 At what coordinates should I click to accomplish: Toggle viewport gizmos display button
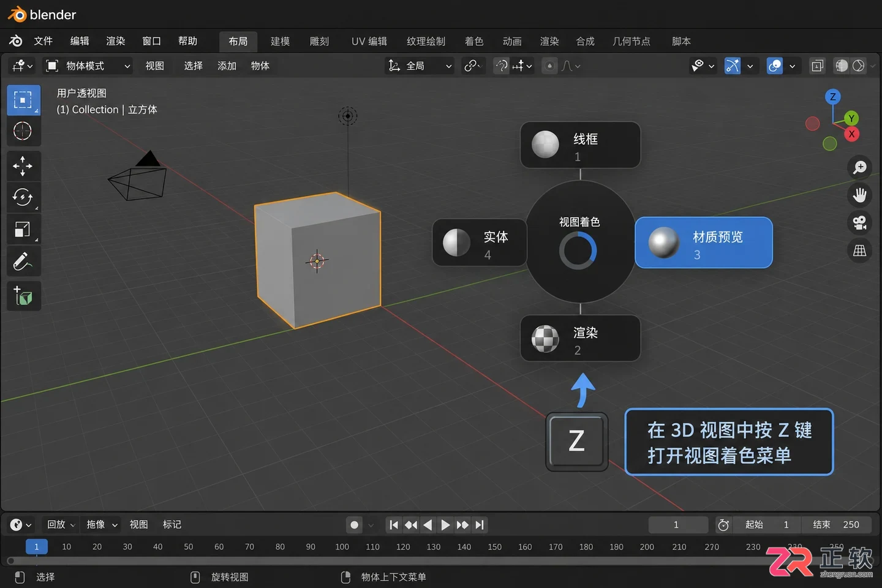[x=732, y=66]
